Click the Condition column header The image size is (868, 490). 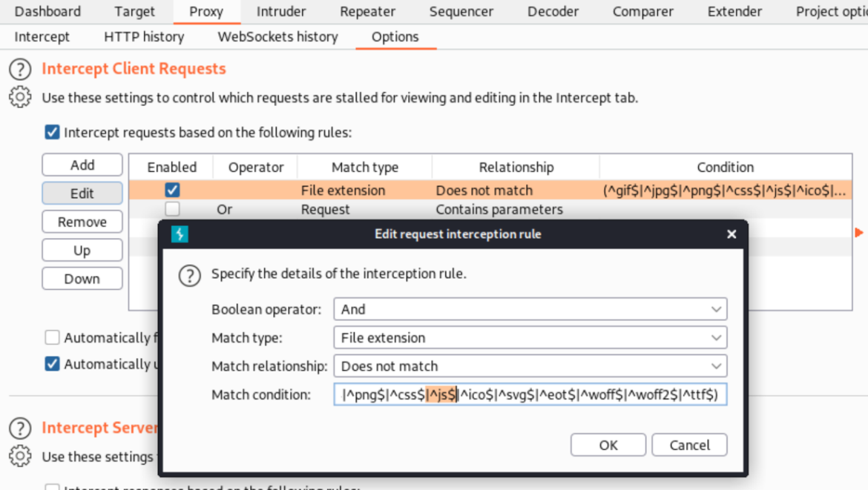coord(725,167)
